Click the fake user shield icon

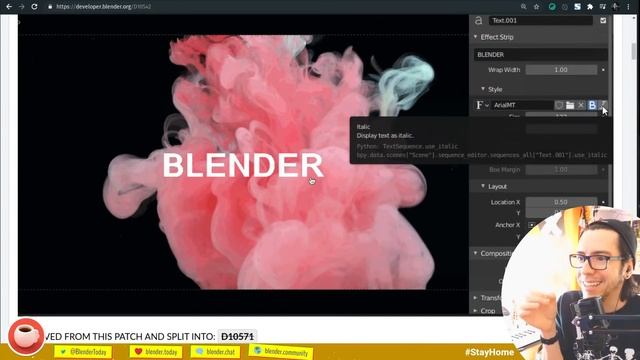559,105
